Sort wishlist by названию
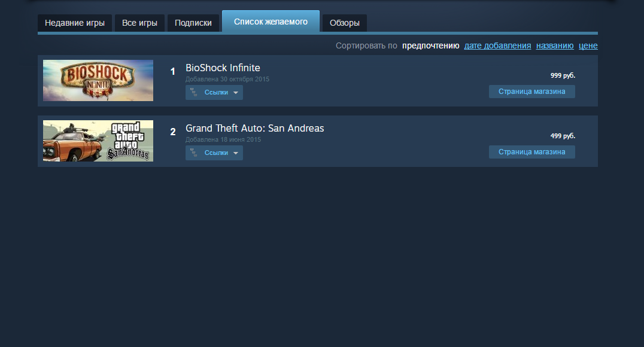This screenshot has height=347, width=644. tap(555, 45)
